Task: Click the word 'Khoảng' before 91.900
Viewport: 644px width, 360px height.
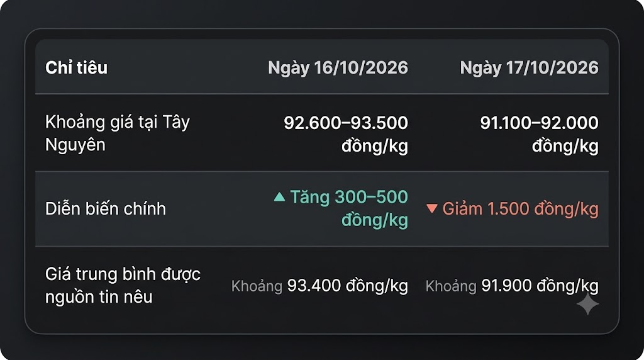Action: pos(451,286)
